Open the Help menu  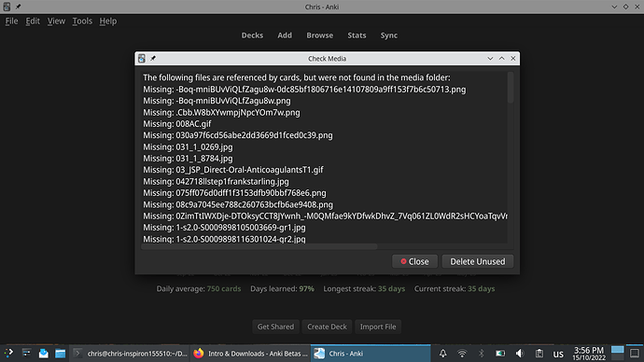108,21
